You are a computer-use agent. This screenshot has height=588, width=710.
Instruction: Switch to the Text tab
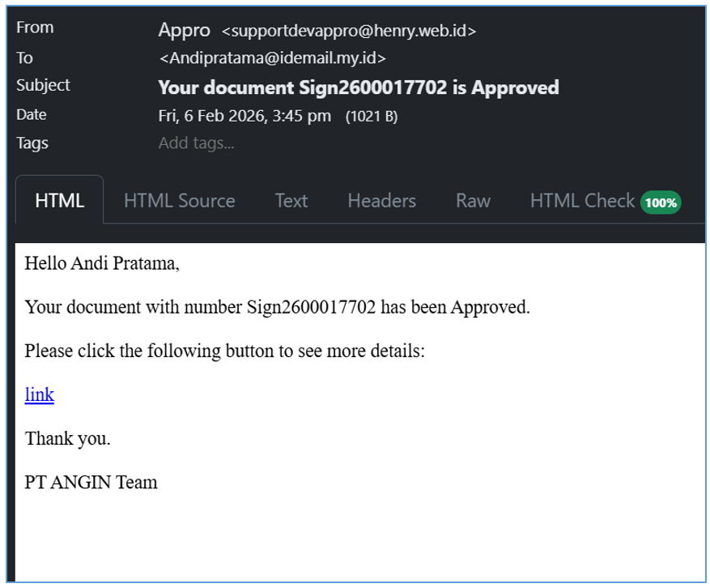click(x=291, y=201)
